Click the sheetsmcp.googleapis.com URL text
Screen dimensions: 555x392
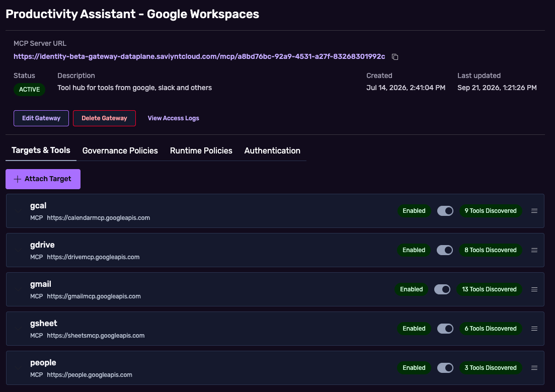[96, 336]
